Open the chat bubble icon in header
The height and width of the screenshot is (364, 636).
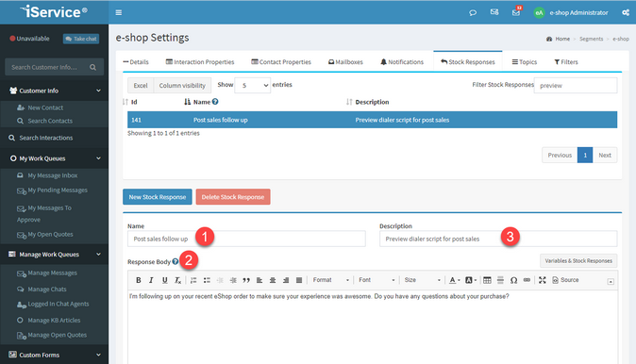tap(473, 12)
